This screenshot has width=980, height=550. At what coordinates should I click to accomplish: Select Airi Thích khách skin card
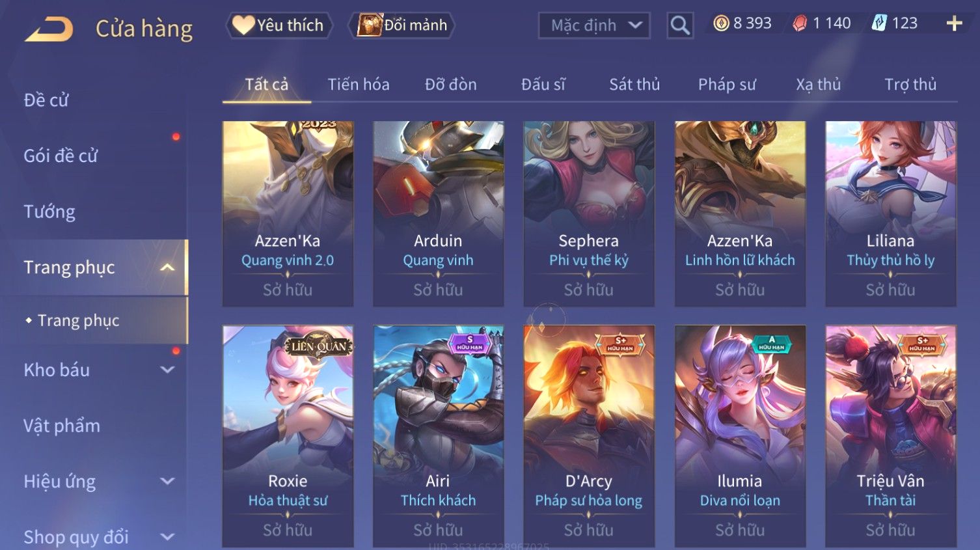[x=438, y=436]
